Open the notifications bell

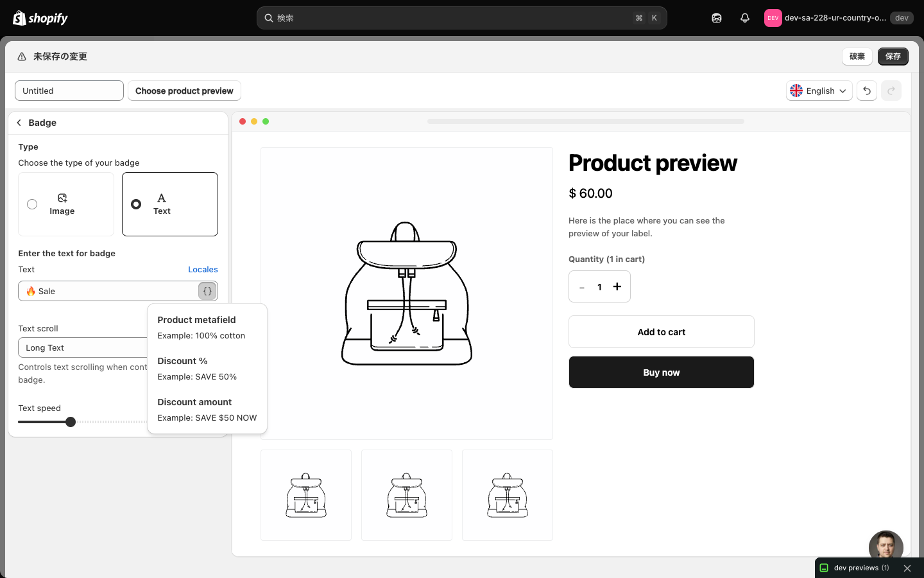(x=745, y=18)
